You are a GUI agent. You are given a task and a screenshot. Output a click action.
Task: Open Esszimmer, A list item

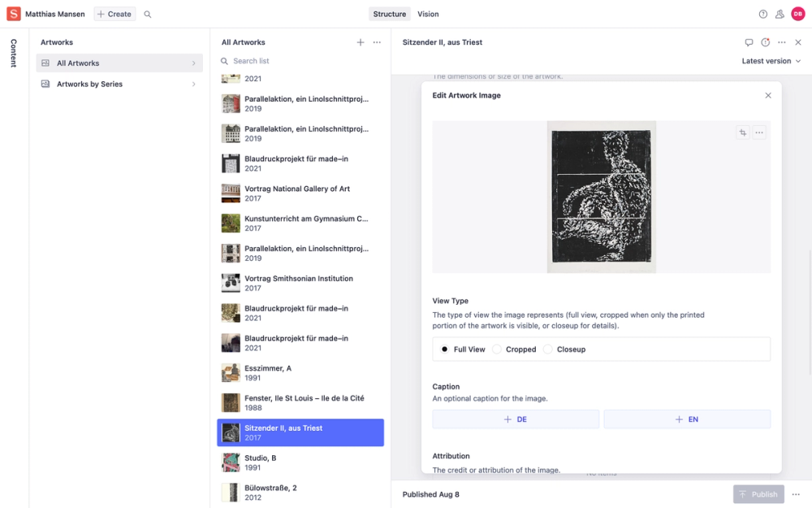point(300,373)
